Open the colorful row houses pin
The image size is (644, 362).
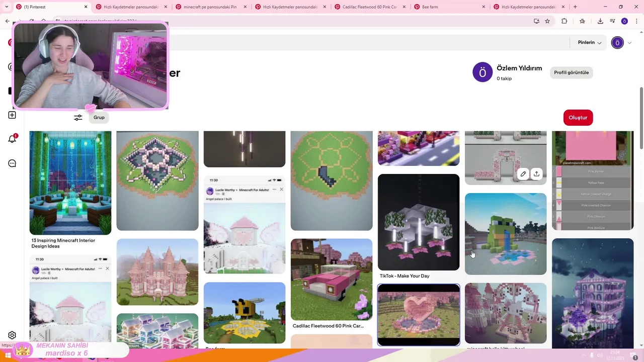point(157,330)
